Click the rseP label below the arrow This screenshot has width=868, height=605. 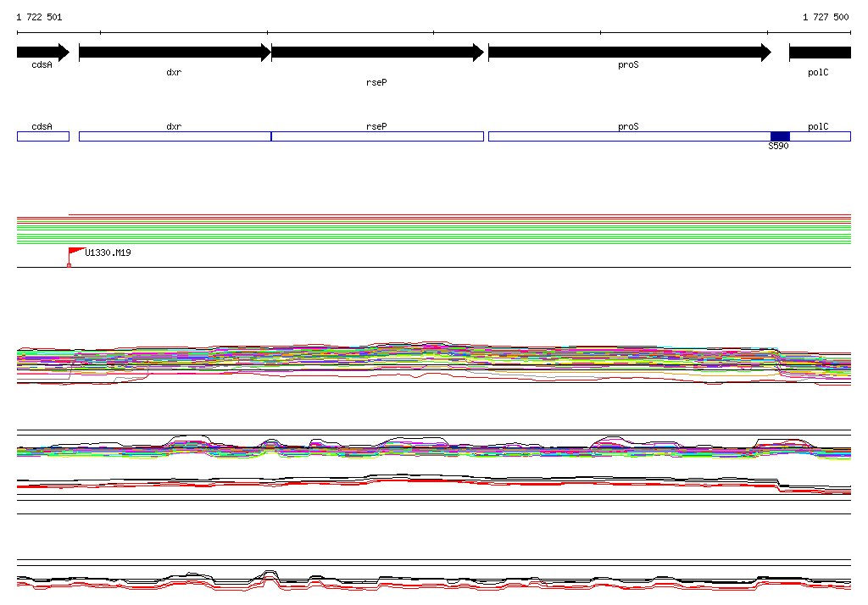(x=376, y=82)
